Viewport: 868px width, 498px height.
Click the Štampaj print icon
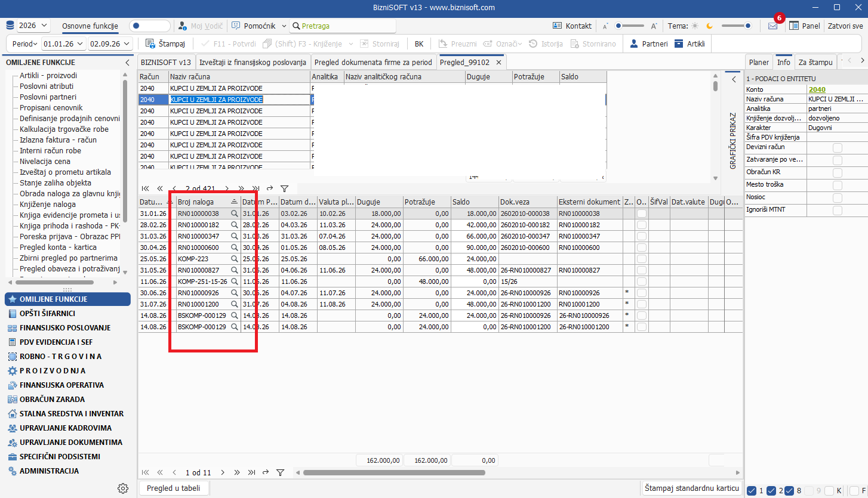coord(150,44)
